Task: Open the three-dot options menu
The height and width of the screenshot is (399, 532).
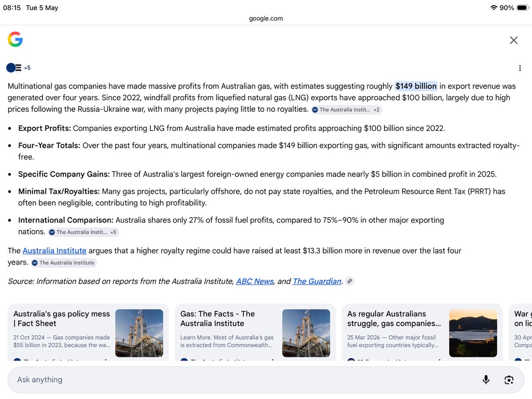Action: (x=520, y=68)
